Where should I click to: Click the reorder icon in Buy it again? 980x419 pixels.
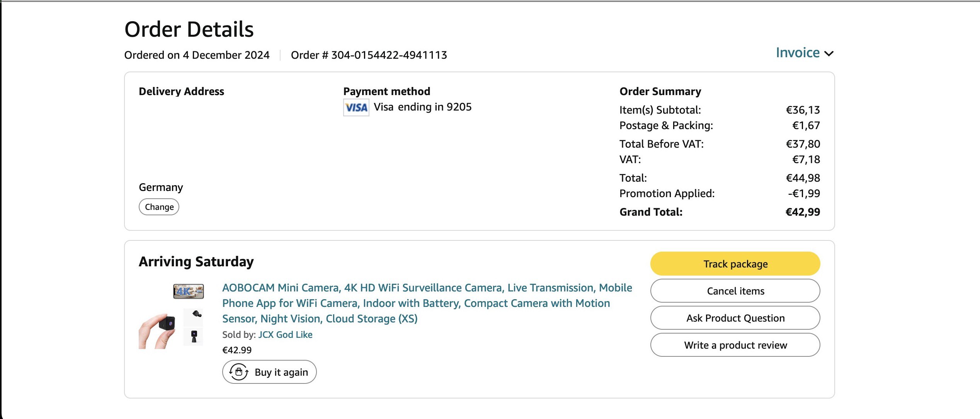pos(239,372)
